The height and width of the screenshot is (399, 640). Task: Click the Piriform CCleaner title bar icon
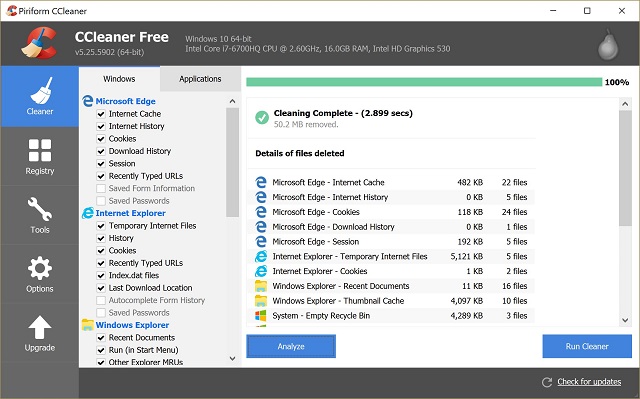(12, 11)
